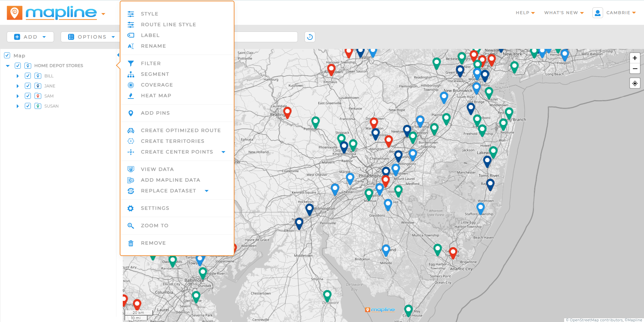The width and height of the screenshot is (644, 322).
Task: Click the Label tag icon
Action: click(131, 35)
